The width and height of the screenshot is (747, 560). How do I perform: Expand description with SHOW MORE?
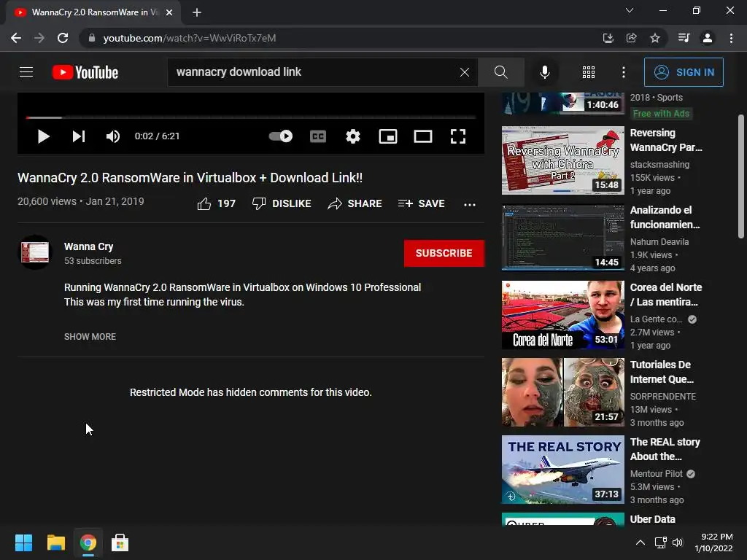click(x=90, y=337)
